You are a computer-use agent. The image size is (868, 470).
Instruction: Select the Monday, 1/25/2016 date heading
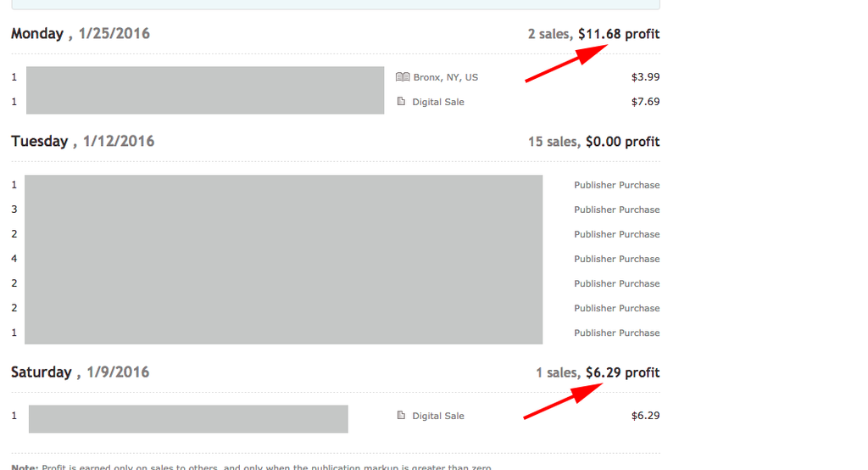tap(81, 34)
